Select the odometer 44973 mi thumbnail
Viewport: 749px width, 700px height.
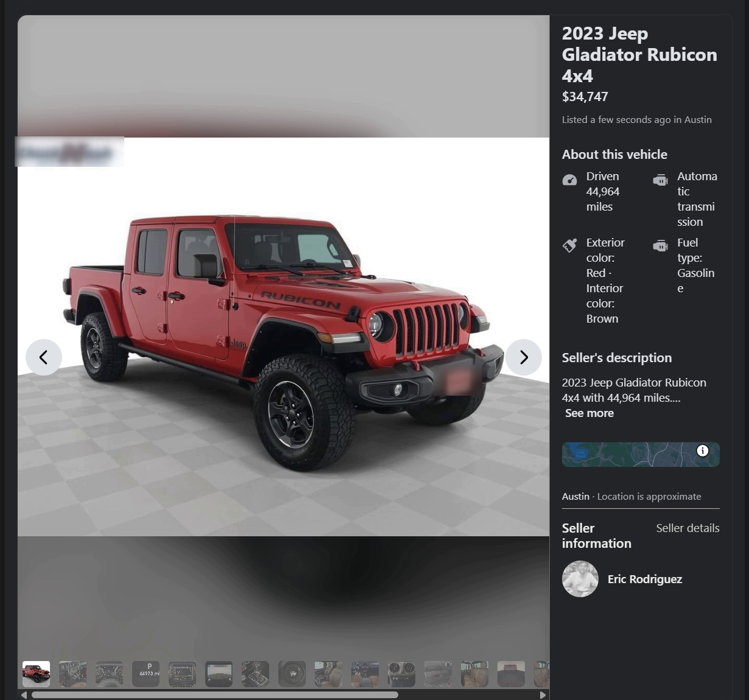pyautogui.click(x=146, y=674)
